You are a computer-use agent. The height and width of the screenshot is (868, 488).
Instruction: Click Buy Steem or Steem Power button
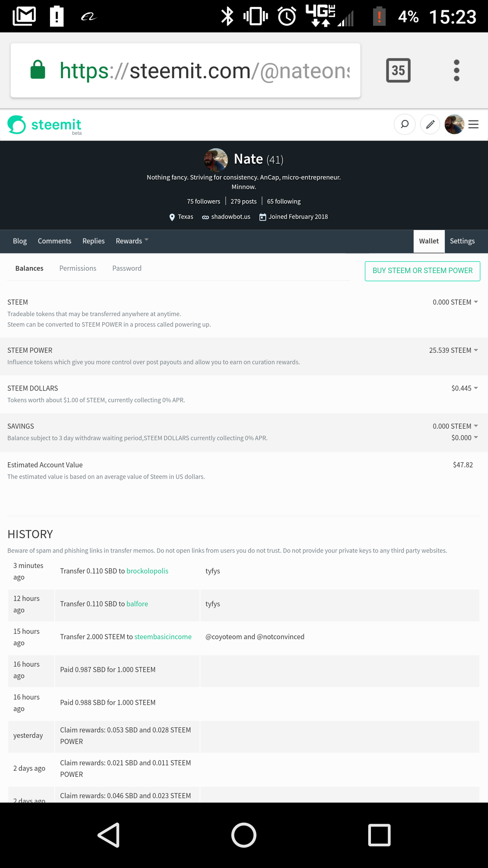coord(422,271)
